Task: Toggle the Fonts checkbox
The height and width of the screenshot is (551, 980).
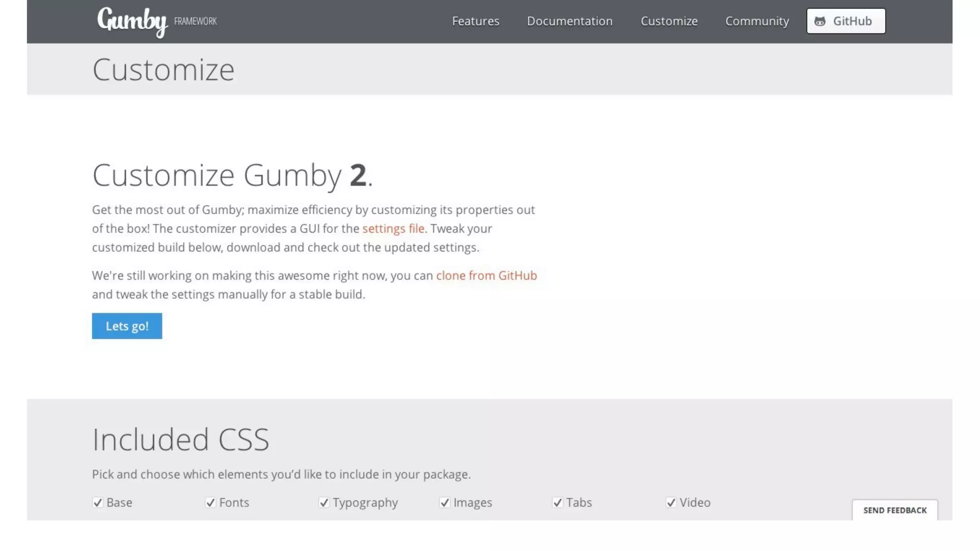Action: [211, 502]
